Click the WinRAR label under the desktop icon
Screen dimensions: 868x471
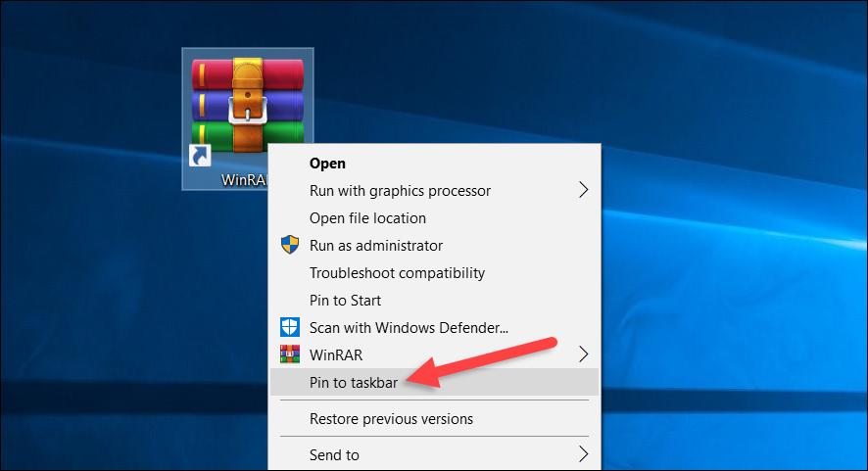(x=244, y=180)
